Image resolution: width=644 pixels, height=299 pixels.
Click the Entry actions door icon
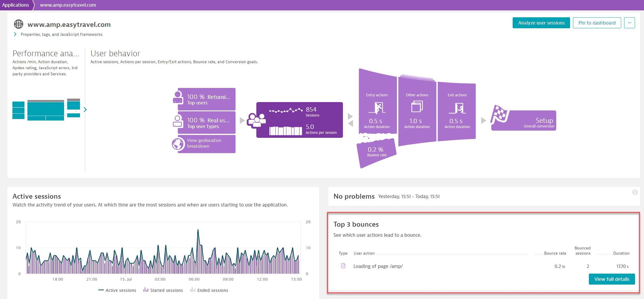[377, 108]
